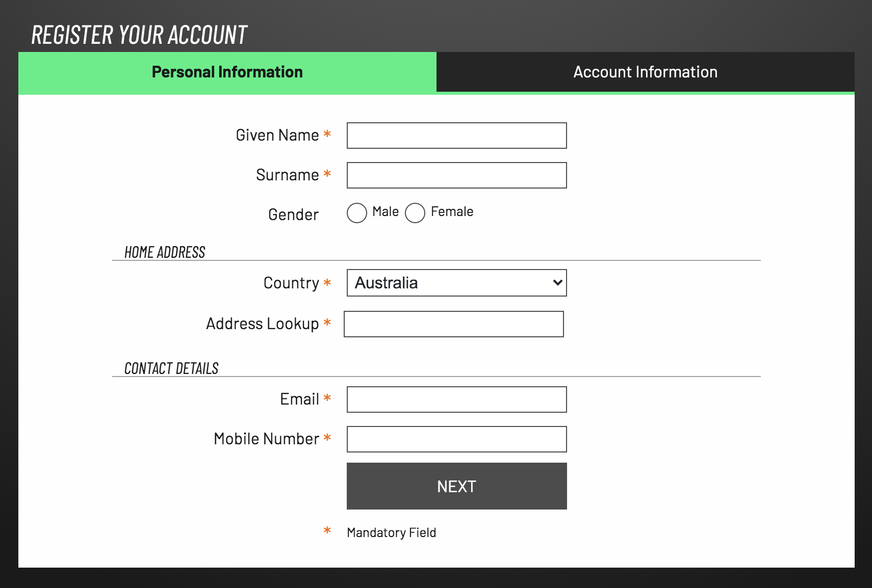The image size is (872, 588).
Task: Click the "CONTACT DETAILS" section heading
Action: [171, 368]
